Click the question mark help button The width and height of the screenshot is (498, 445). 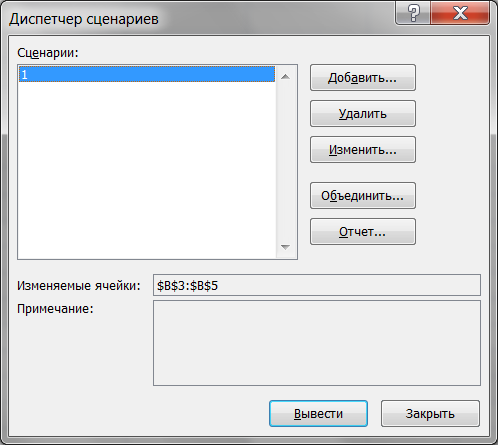click(413, 13)
